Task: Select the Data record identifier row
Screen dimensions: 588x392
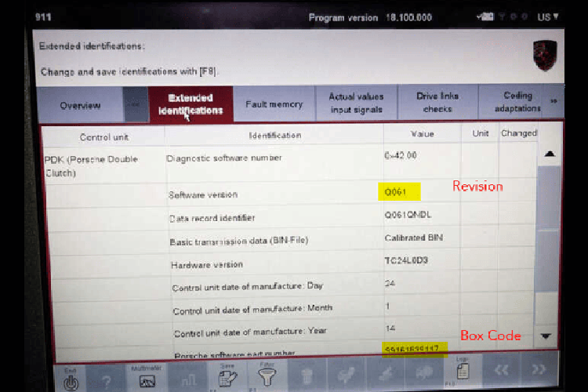Action: [x=212, y=218]
